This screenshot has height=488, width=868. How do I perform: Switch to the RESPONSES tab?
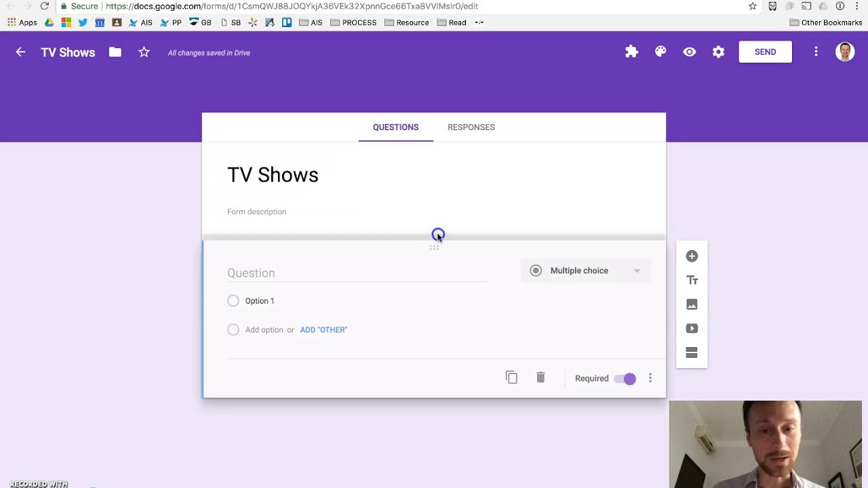click(471, 127)
